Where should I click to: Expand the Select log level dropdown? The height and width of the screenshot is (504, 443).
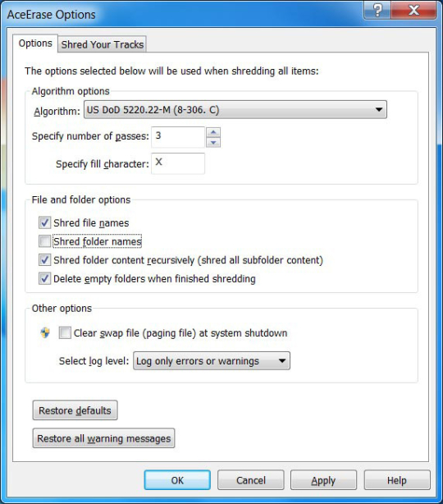[x=212, y=360]
